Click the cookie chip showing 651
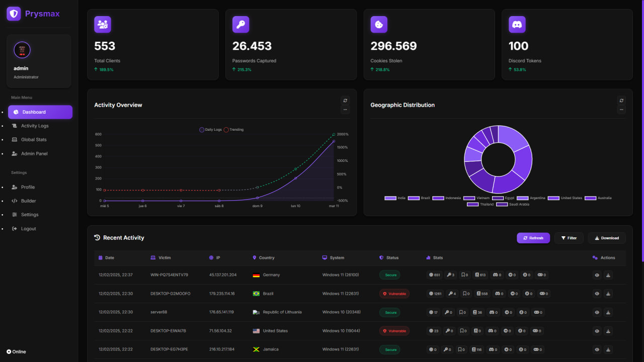This screenshot has width=644, height=362. (x=434, y=275)
